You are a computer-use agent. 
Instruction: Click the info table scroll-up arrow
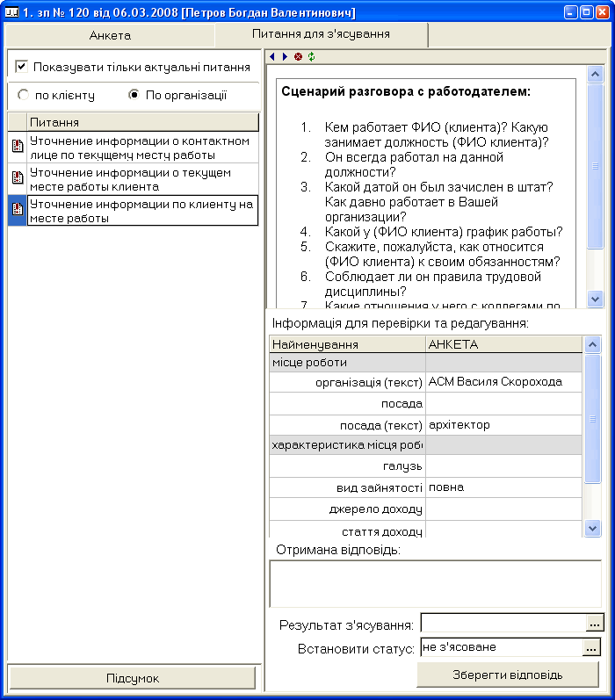point(592,344)
